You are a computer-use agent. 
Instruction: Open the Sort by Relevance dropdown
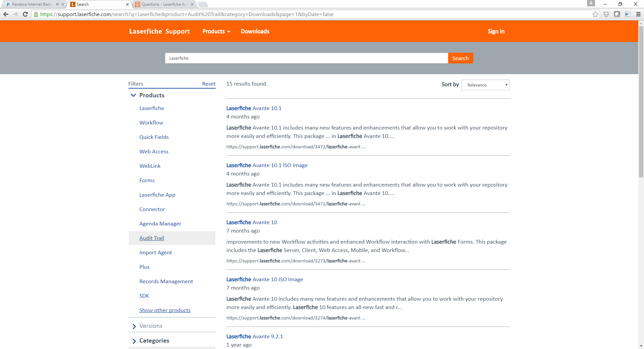click(486, 85)
